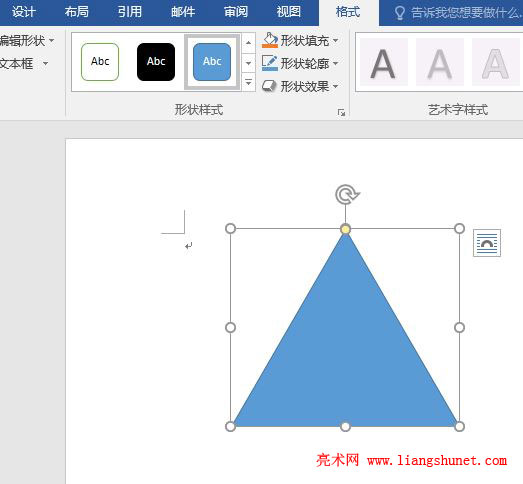523x484 pixels.
Task: Click the Shape Outline pen icon
Action: pos(270,63)
